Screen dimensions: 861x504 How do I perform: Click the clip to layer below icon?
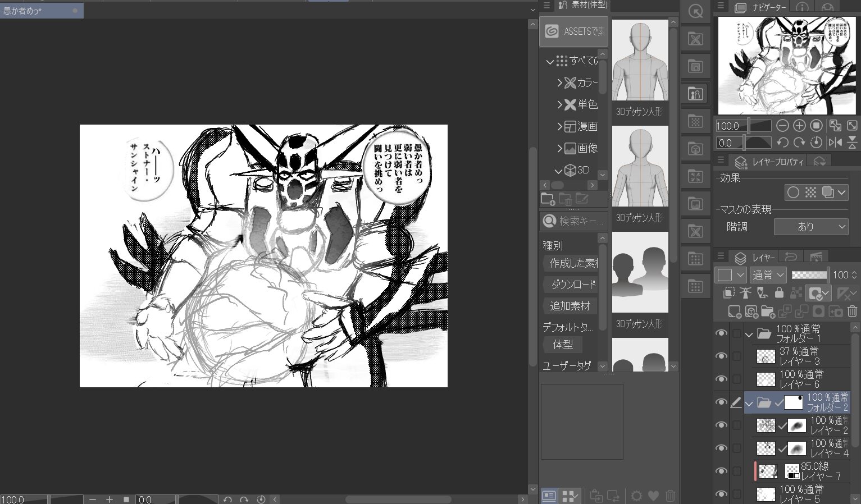pyautogui.click(x=728, y=292)
